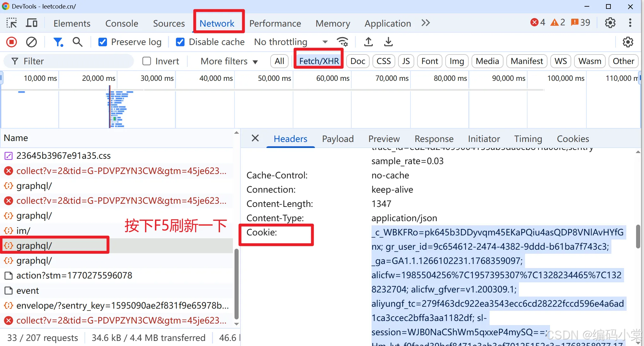Click the inspect element picker icon

tap(12, 23)
